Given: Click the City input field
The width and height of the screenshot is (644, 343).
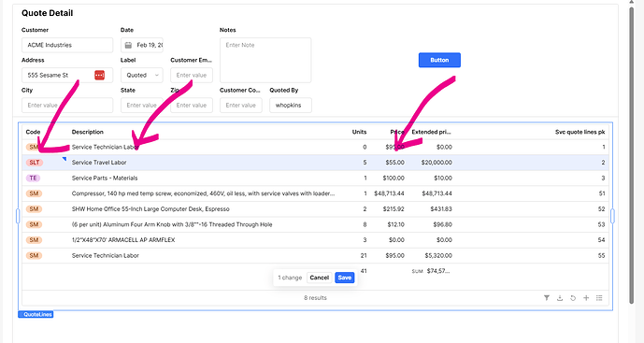Looking at the screenshot, I should 67,106.
